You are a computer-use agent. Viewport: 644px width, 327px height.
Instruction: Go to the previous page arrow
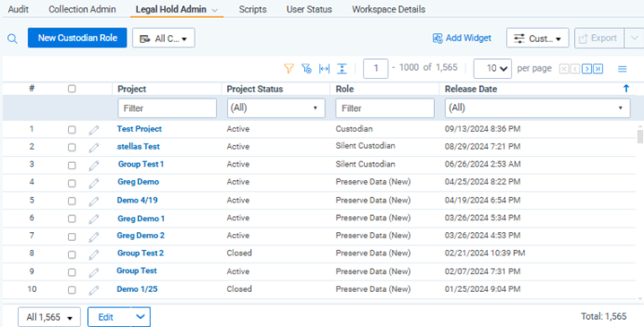[x=576, y=69]
